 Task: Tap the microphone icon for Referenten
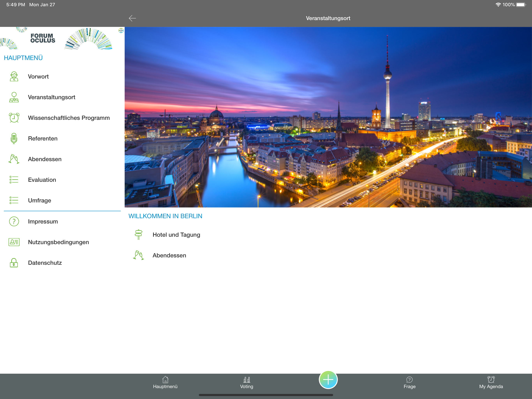[14, 139]
